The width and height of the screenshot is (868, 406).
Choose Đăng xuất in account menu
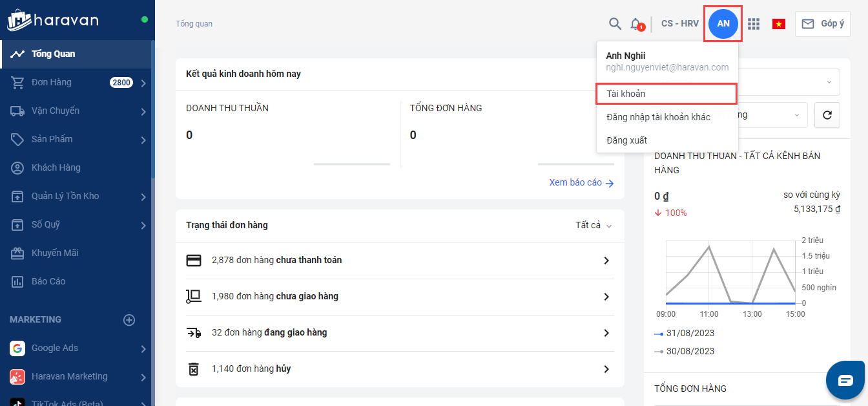626,140
